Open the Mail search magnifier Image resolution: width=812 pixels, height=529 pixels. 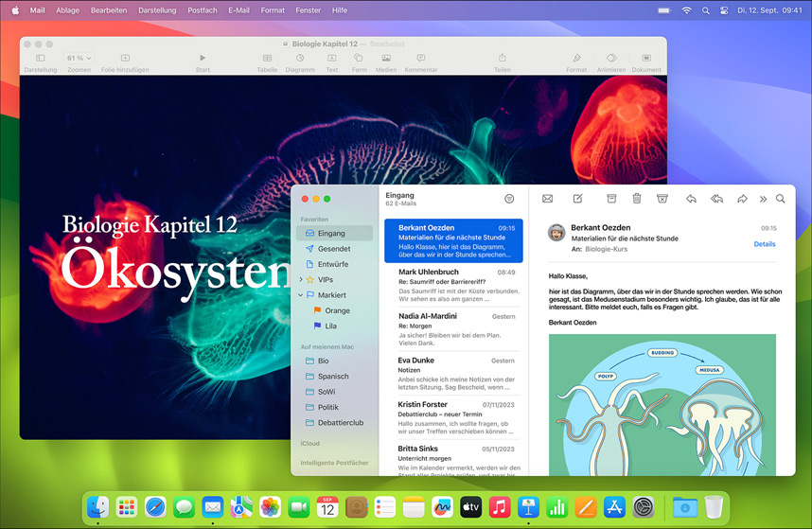coord(781,199)
